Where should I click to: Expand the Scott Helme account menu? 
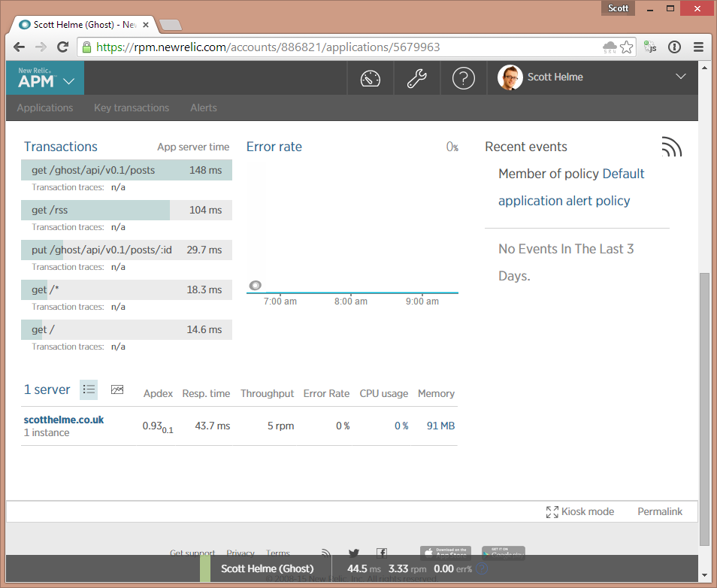pyautogui.click(x=681, y=77)
